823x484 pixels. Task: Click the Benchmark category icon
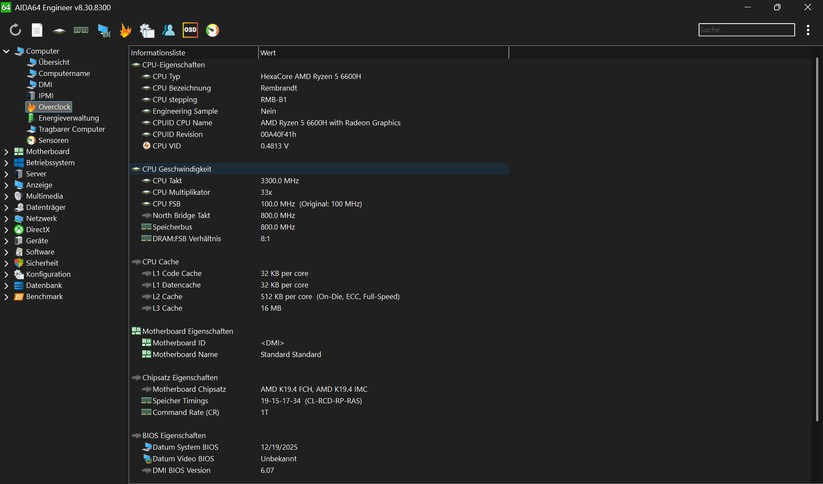pyautogui.click(x=19, y=297)
